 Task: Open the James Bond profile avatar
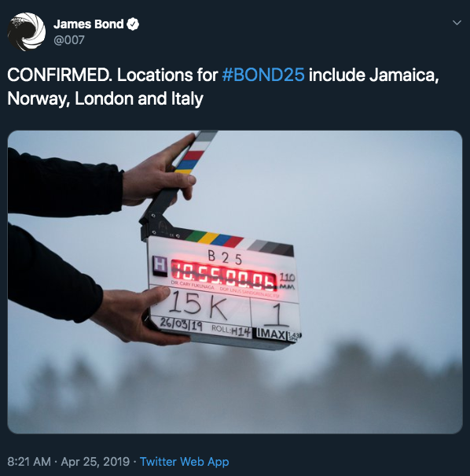coord(27,31)
